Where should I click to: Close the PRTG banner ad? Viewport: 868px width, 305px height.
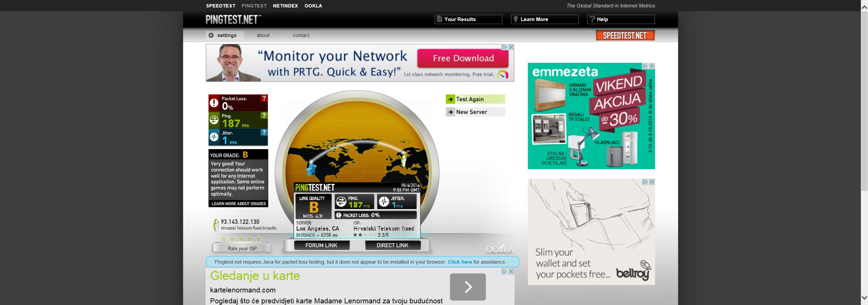tap(511, 47)
